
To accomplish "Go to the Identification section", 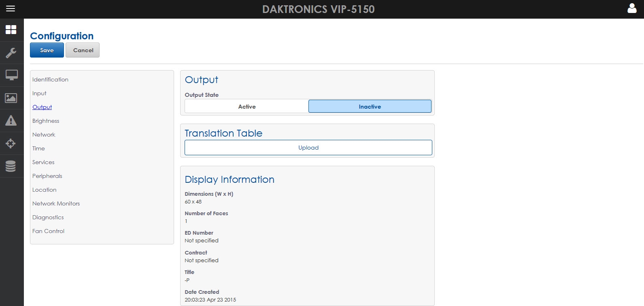I will coord(50,79).
